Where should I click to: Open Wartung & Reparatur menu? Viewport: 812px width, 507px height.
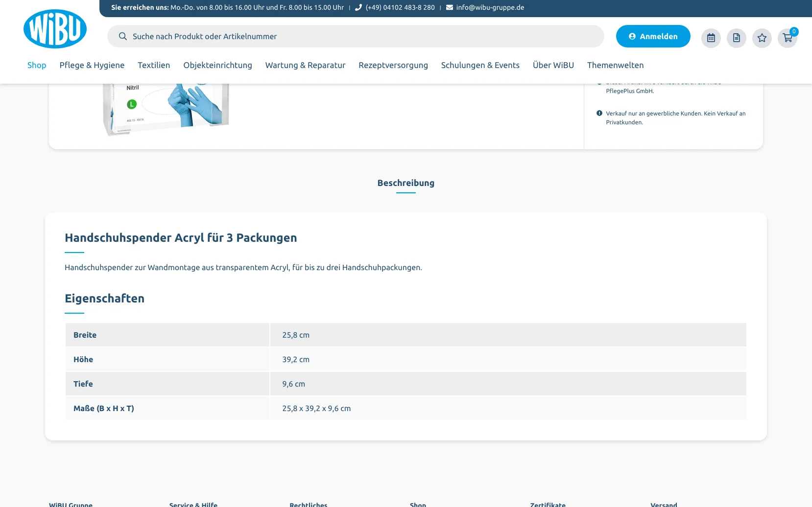tap(306, 65)
